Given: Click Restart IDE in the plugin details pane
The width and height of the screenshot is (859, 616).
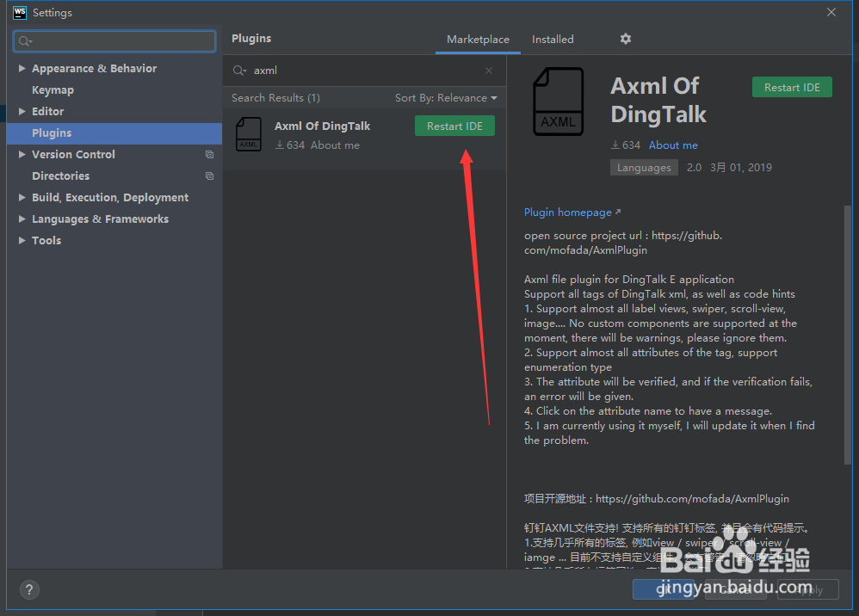Looking at the screenshot, I should click(x=791, y=87).
